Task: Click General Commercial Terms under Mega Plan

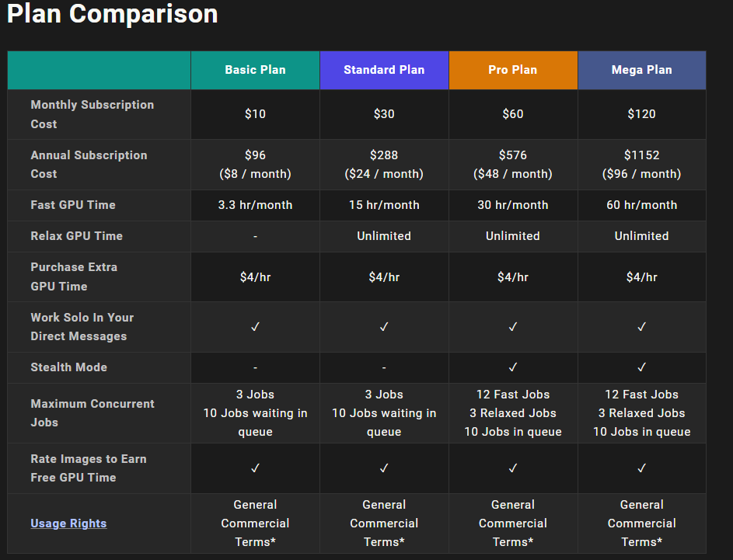Action: pyautogui.click(x=642, y=523)
